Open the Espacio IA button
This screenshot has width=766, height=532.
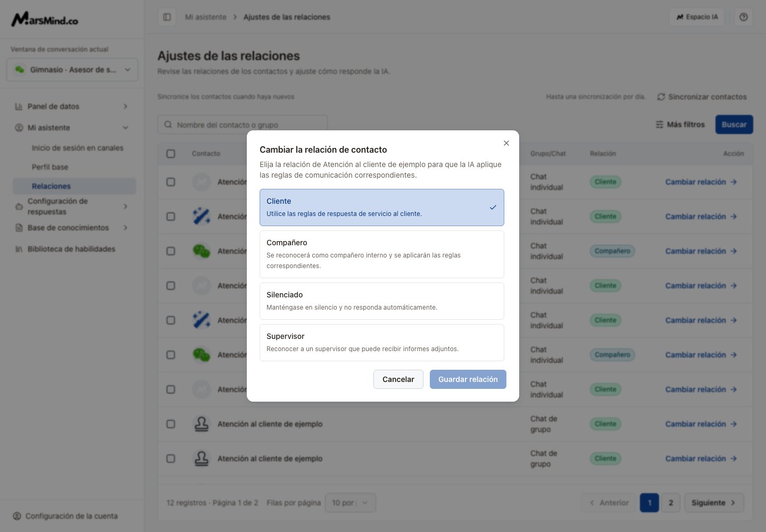pyautogui.click(x=697, y=17)
